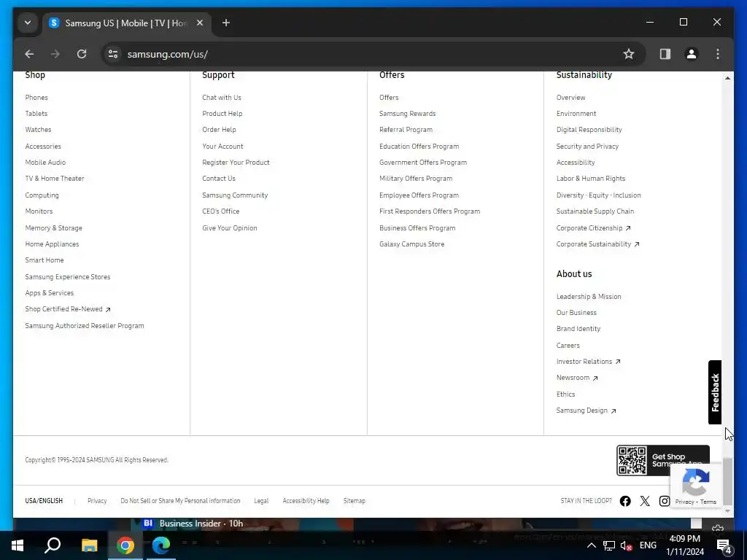Open the Sitemap link

(355, 501)
